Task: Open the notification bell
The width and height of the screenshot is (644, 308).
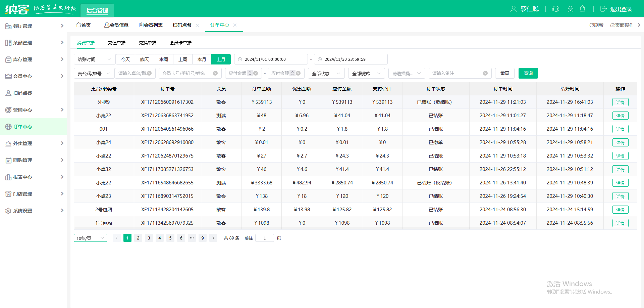Action: click(x=583, y=9)
